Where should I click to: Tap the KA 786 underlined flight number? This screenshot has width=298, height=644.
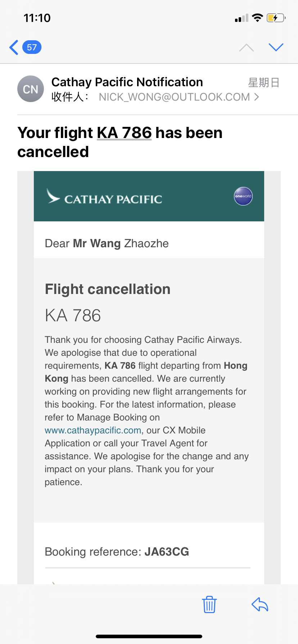coord(125,133)
